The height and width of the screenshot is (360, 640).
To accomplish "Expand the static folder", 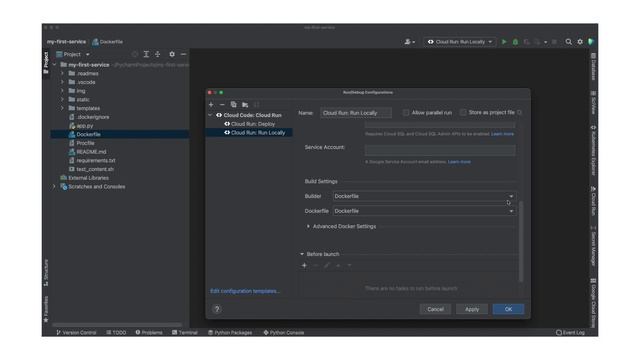I will coord(62,100).
